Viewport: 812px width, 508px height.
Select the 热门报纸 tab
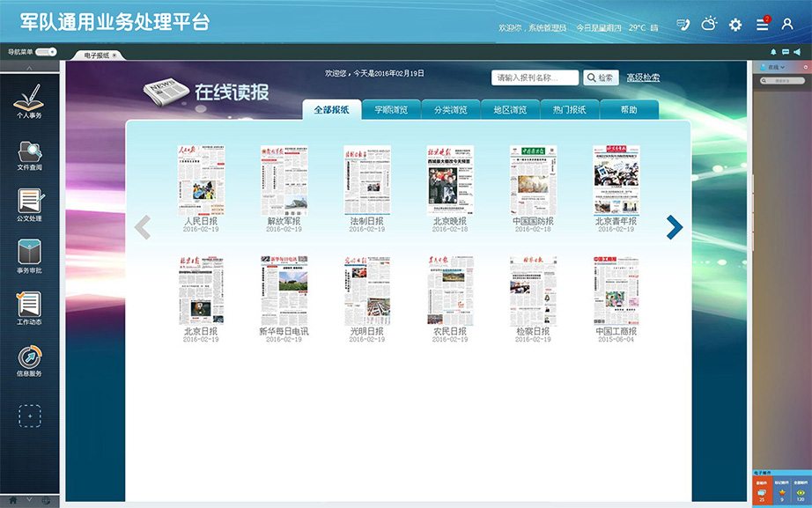point(570,110)
